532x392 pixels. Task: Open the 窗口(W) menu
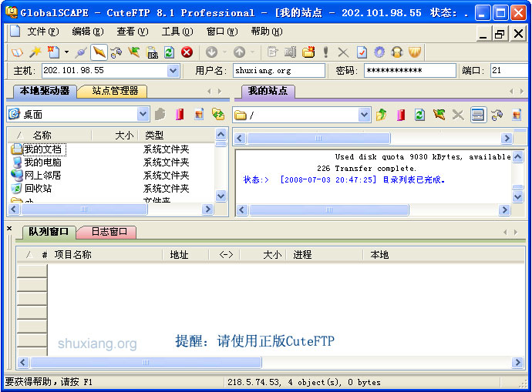[222, 32]
